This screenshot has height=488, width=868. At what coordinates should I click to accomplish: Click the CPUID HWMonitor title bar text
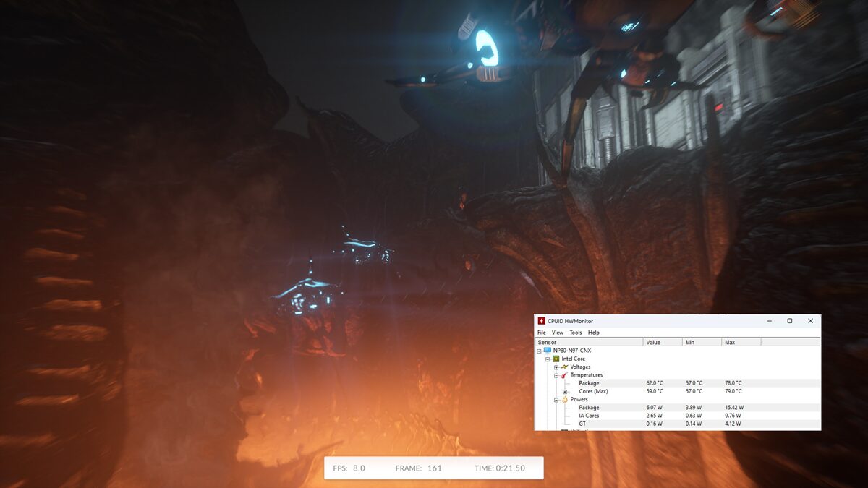click(x=570, y=321)
